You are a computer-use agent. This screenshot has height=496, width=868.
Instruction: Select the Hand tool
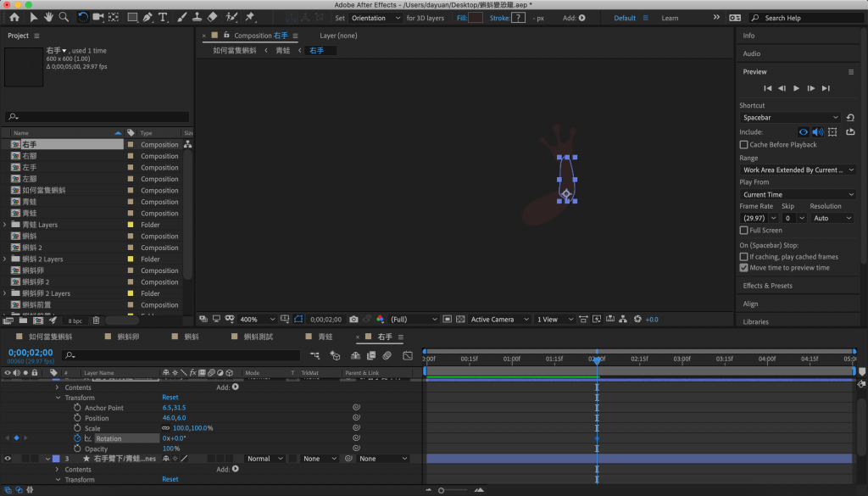[x=48, y=18]
